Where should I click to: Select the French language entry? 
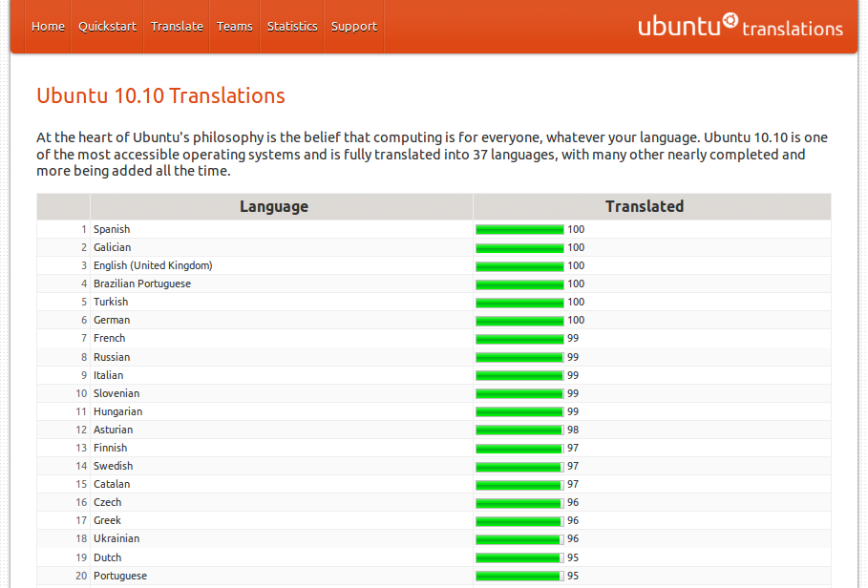point(109,338)
